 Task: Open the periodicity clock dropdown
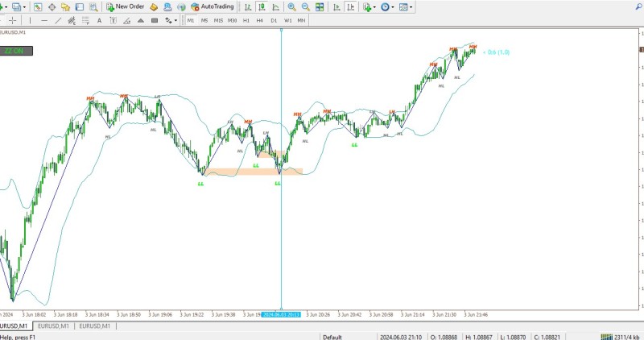387,6
